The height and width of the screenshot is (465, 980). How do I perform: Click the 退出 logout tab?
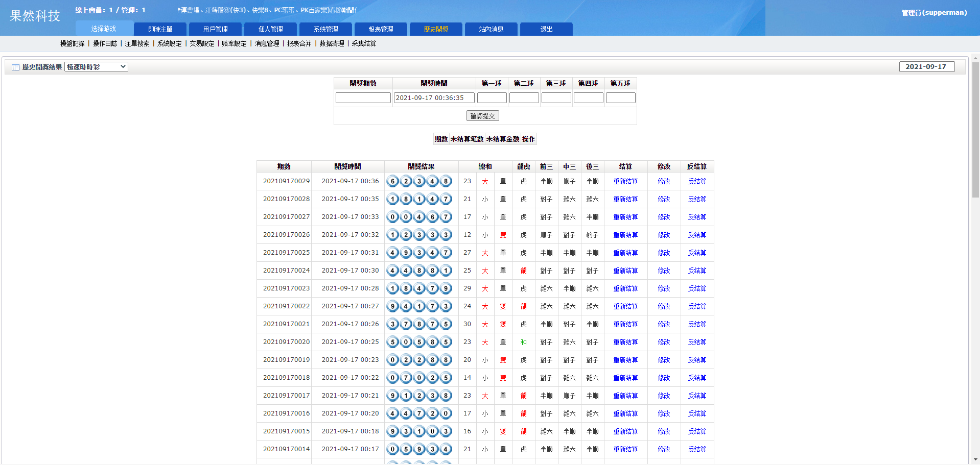(x=546, y=29)
